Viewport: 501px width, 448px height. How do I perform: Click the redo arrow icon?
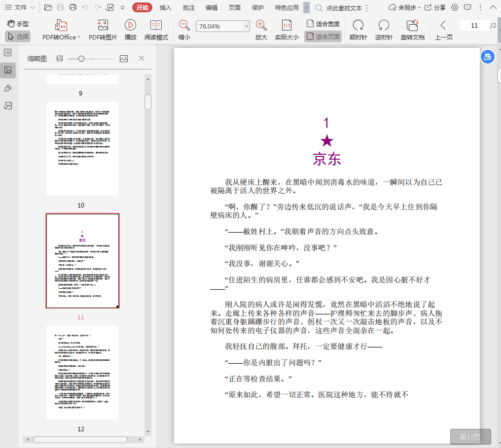pos(98,7)
